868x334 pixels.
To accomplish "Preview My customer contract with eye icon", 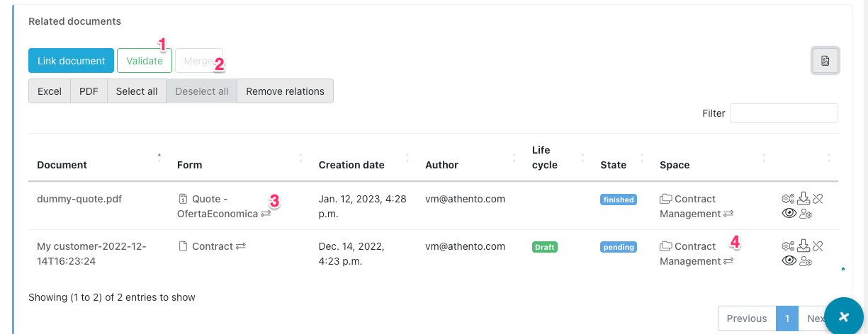I will (789, 261).
